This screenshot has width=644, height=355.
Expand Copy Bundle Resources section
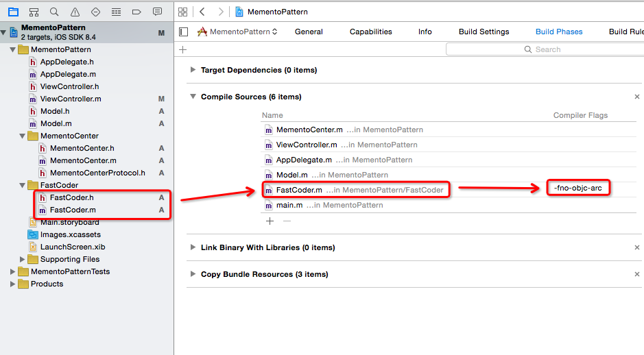pos(193,273)
